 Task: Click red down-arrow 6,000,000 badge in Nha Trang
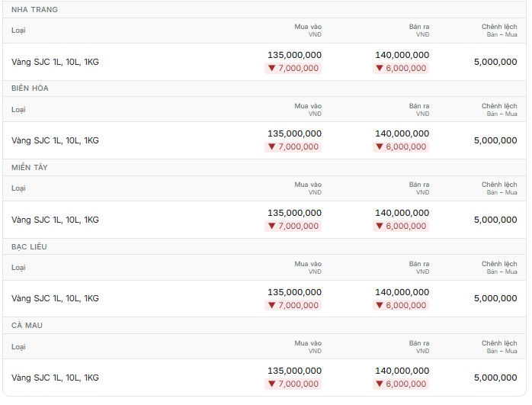(401, 68)
